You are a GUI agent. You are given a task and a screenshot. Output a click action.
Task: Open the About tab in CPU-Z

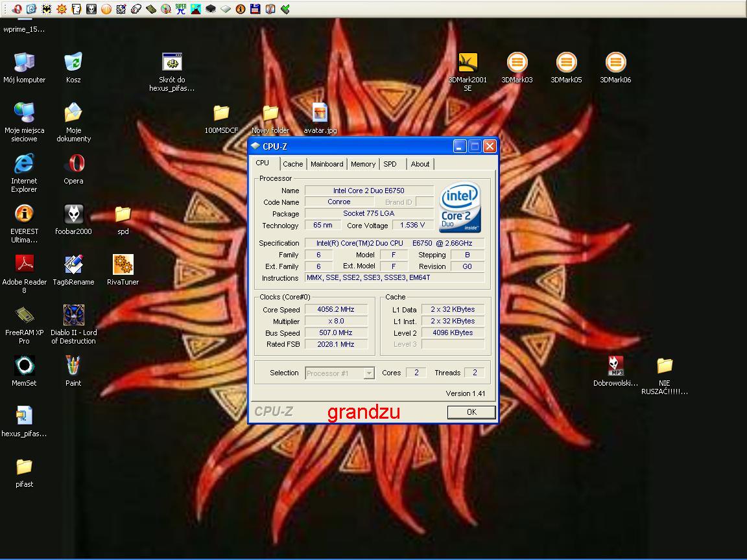coord(420,164)
